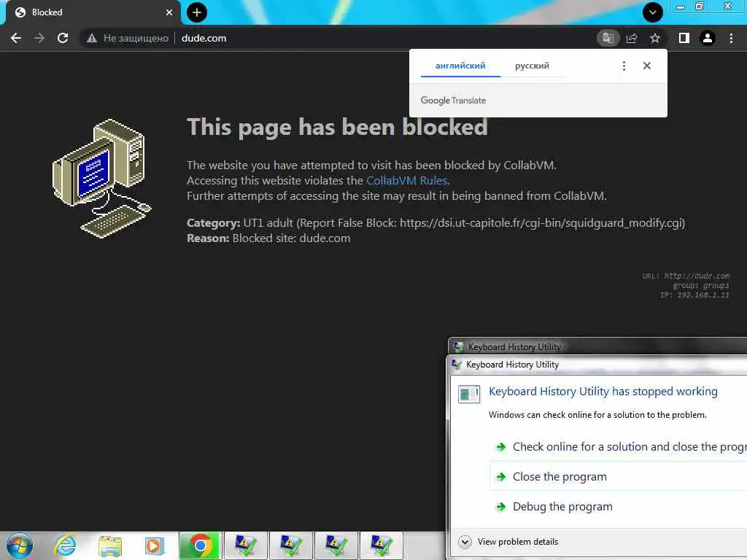Screen dimensions: 747x560
Task: Click the squidguard_modify.cgi report URL text
Action: click(x=542, y=223)
